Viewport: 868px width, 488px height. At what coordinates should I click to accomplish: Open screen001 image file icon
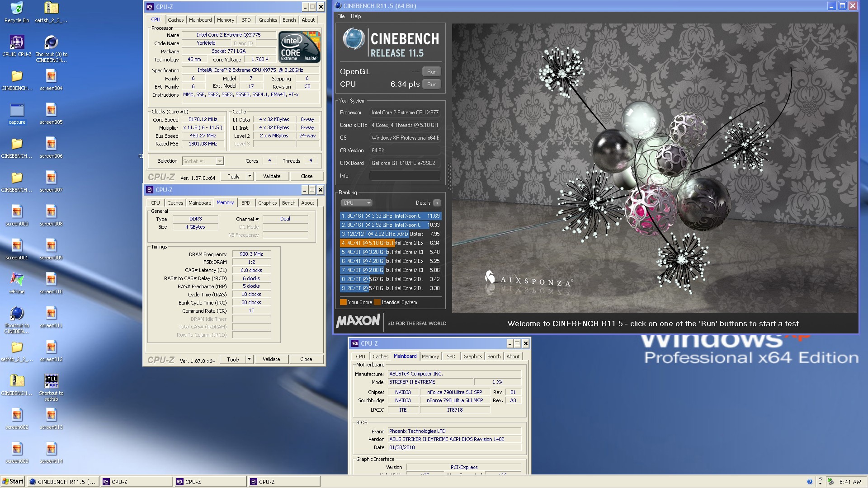coord(17,249)
